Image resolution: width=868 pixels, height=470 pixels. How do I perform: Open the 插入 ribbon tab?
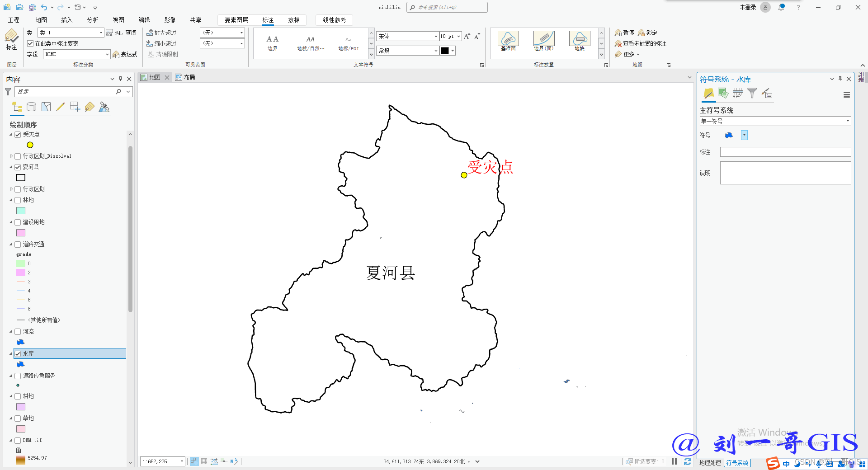pyautogui.click(x=67, y=20)
